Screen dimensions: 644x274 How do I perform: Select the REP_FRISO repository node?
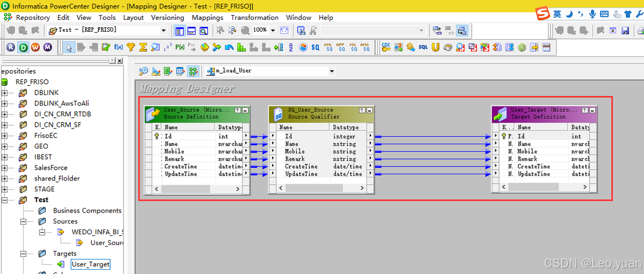click(32, 82)
